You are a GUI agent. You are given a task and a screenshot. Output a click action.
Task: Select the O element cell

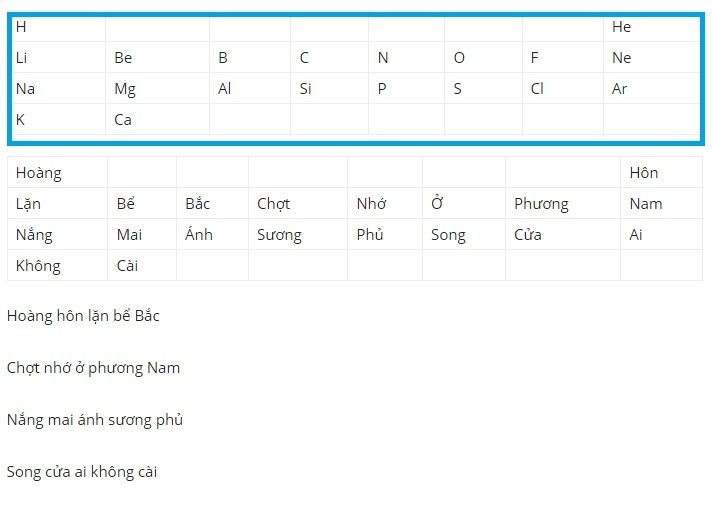pyautogui.click(x=484, y=58)
